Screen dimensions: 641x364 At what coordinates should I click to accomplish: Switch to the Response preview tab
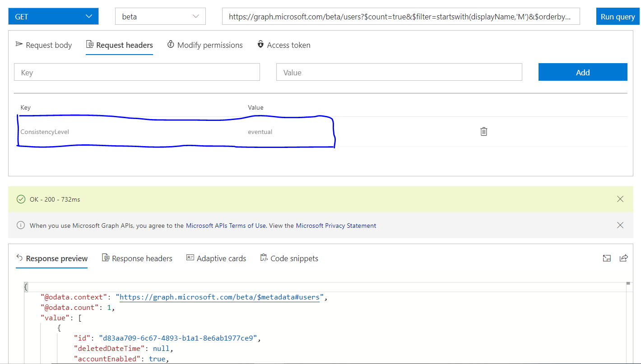[52, 258]
